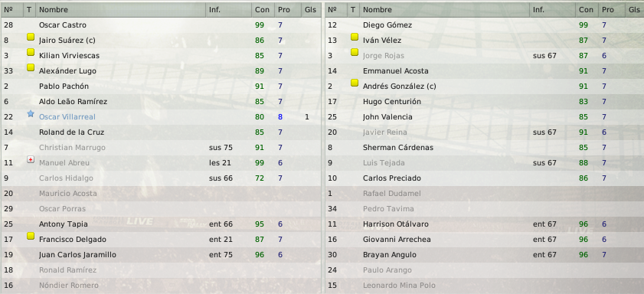Viewport: 644px width, 294px height.
Task: Sort left table by Gls header
Action: [x=311, y=9]
